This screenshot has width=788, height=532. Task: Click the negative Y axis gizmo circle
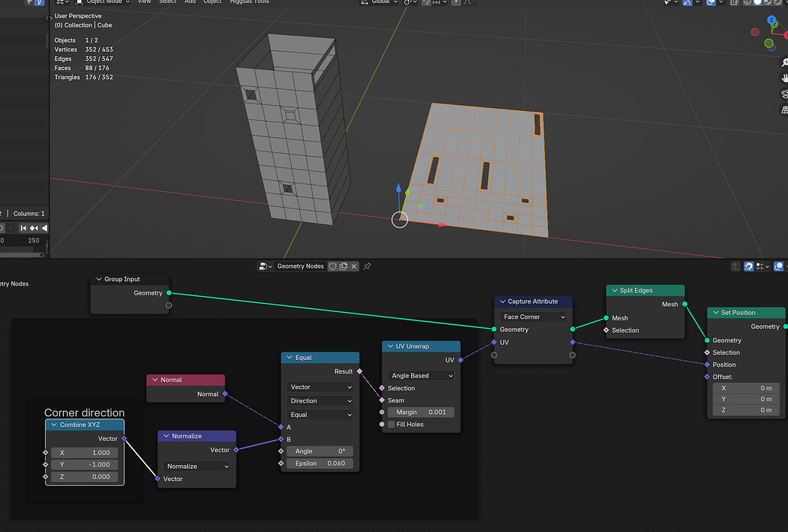[769, 43]
